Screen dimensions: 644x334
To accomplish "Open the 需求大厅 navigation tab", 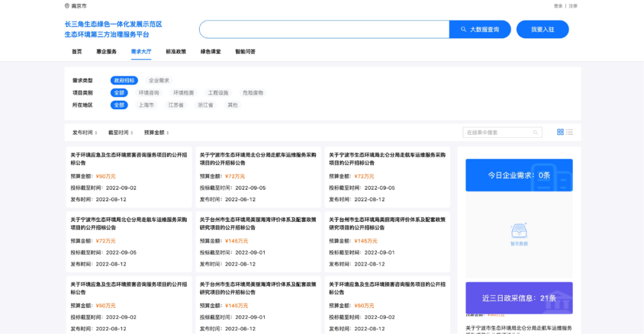I will [x=141, y=52].
